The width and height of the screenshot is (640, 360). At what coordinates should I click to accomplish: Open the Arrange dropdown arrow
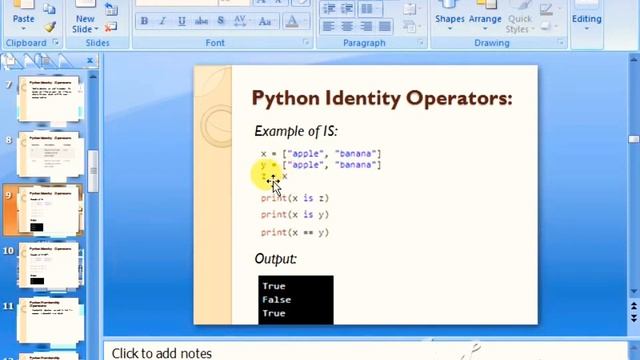tap(485, 29)
